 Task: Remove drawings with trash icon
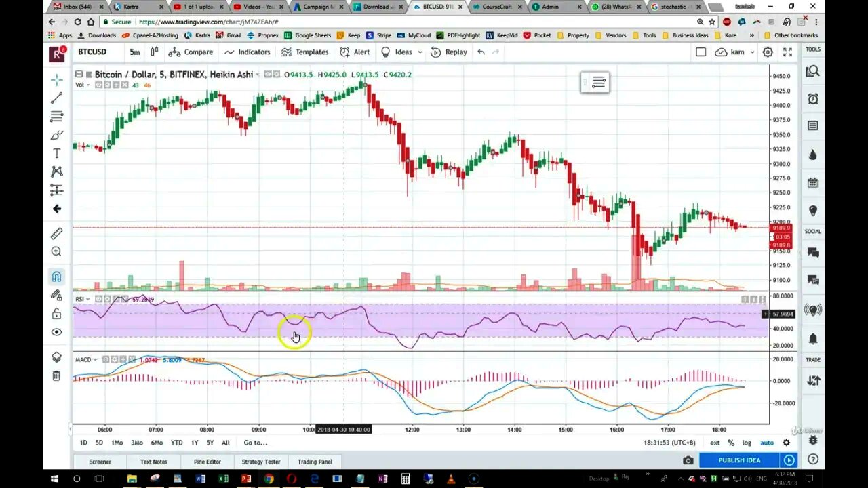57,375
